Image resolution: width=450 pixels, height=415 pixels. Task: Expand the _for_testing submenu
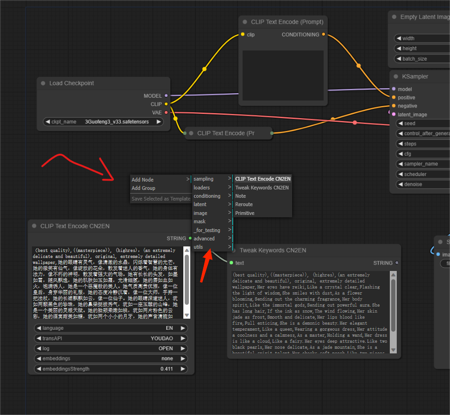212,230
